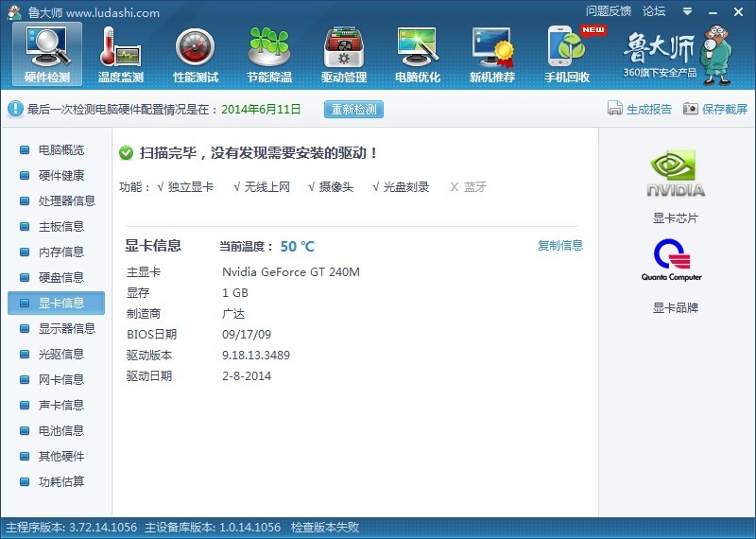
Task: Click the NVIDIA 显卡芯片 chip logo
Action: [x=676, y=173]
